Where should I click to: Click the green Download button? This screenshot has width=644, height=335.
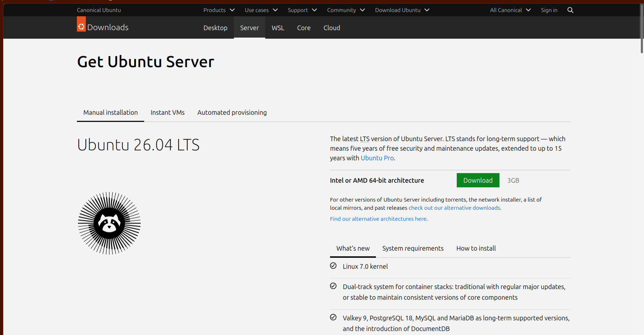(x=478, y=180)
